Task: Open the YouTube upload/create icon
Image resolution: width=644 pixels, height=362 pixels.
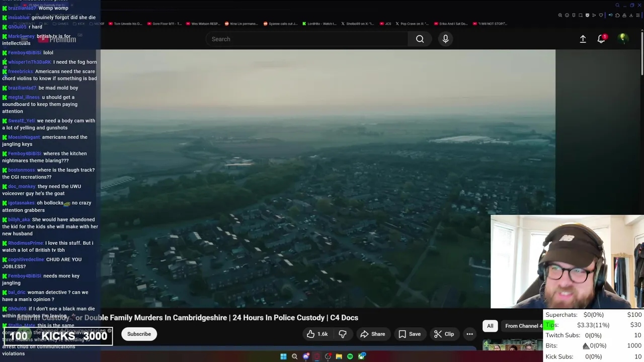Action: (583, 39)
